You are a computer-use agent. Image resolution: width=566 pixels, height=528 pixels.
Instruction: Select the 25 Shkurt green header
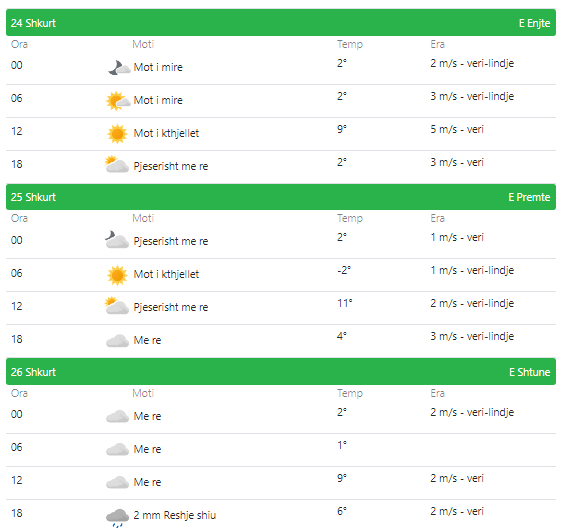pyautogui.click(x=281, y=197)
